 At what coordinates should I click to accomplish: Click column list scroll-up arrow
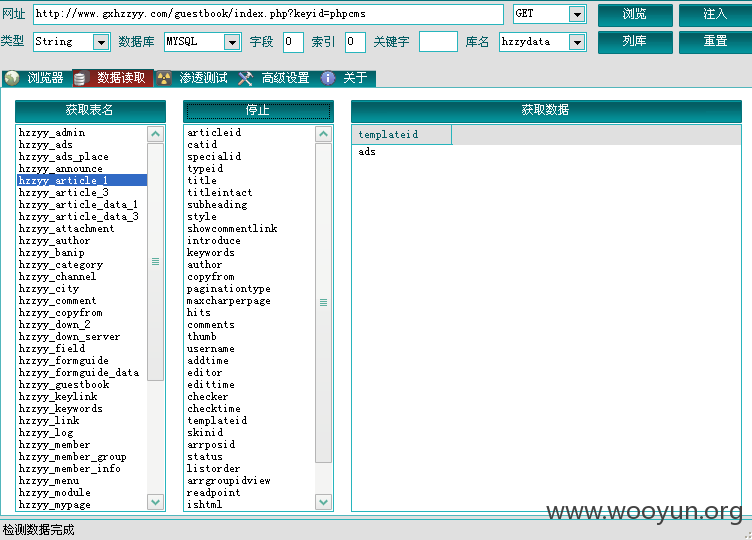click(x=324, y=134)
